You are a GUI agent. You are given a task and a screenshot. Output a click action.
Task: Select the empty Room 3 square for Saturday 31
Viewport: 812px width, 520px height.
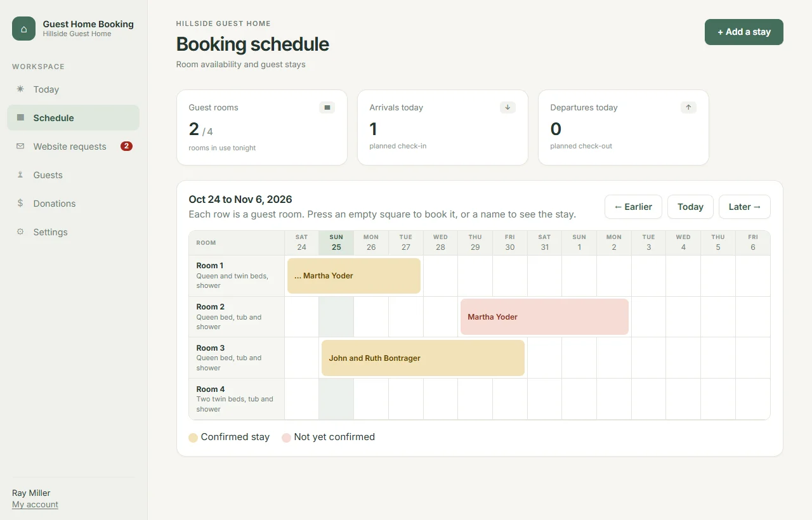pos(544,358)
